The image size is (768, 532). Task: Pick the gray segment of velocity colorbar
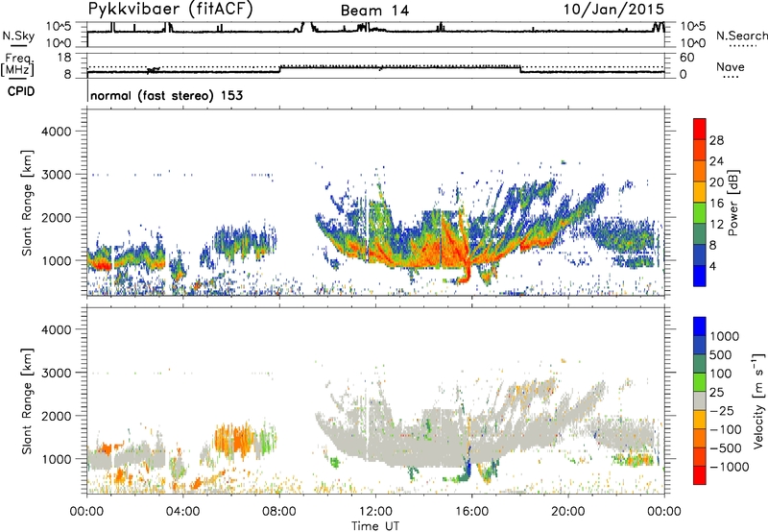(700, 401)
